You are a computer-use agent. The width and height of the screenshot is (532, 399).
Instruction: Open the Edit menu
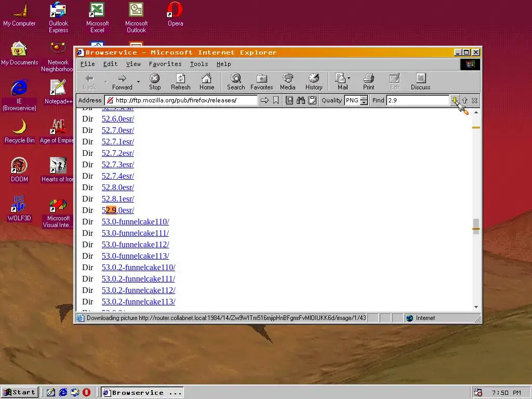pos(110,64)
